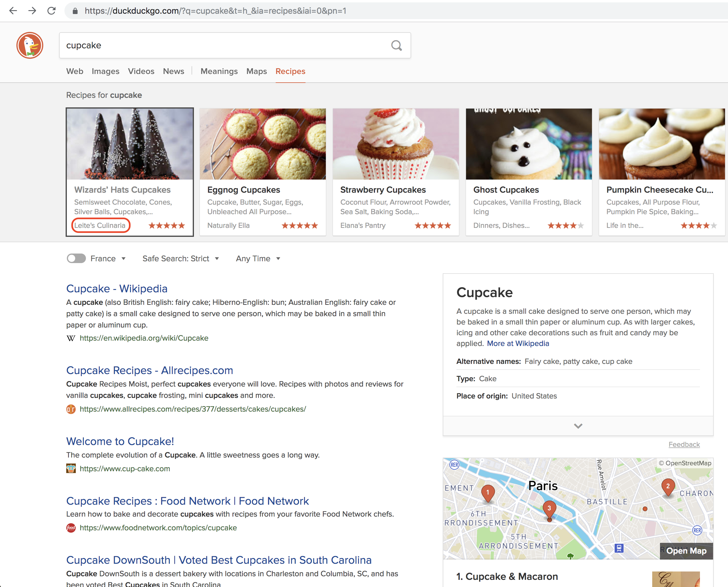Click the Paris label on map
The image size is (728, 587).
click(543, 486)
